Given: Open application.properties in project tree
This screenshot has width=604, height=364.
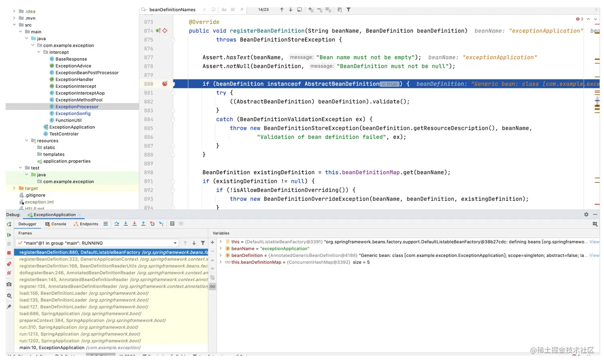Looking at the screenshot, I should pos(67,161).
